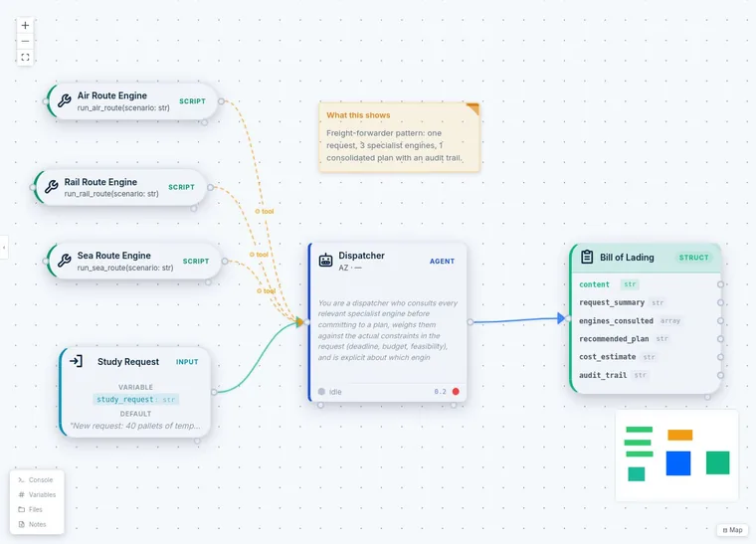Click the INPUT badge on Study Request
The image size is (756, 544).
point(187,362)
